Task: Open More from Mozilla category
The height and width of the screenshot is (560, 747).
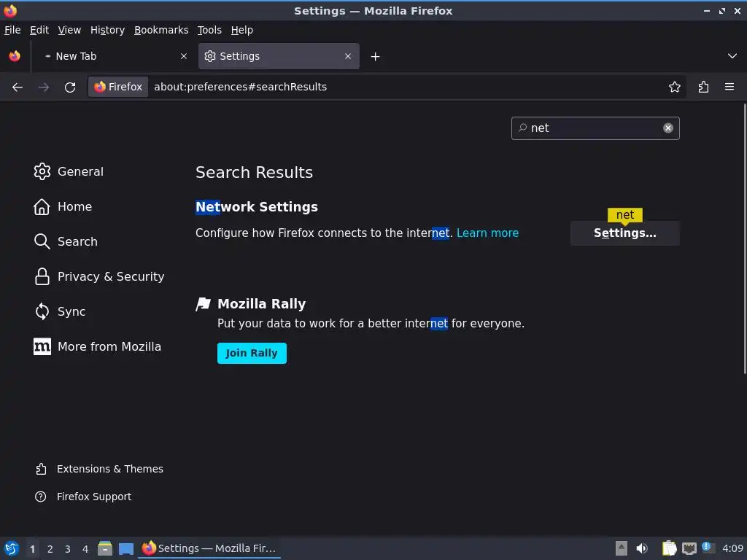Action: click(x=97, y=346)
